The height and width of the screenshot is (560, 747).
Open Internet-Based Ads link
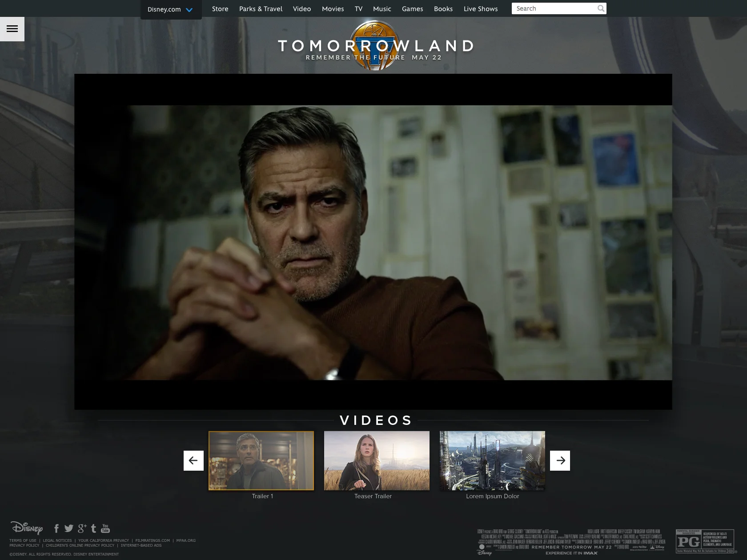pos(141,545)
